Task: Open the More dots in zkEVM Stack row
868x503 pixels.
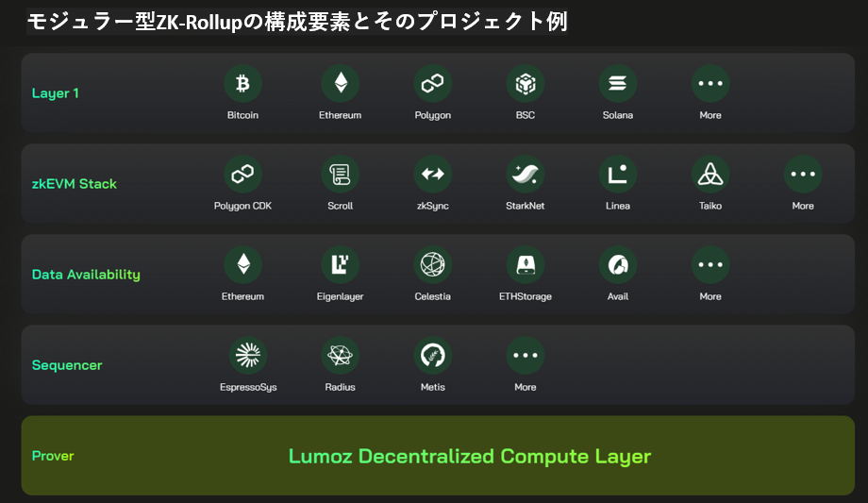Action: (x=803, y=174)
